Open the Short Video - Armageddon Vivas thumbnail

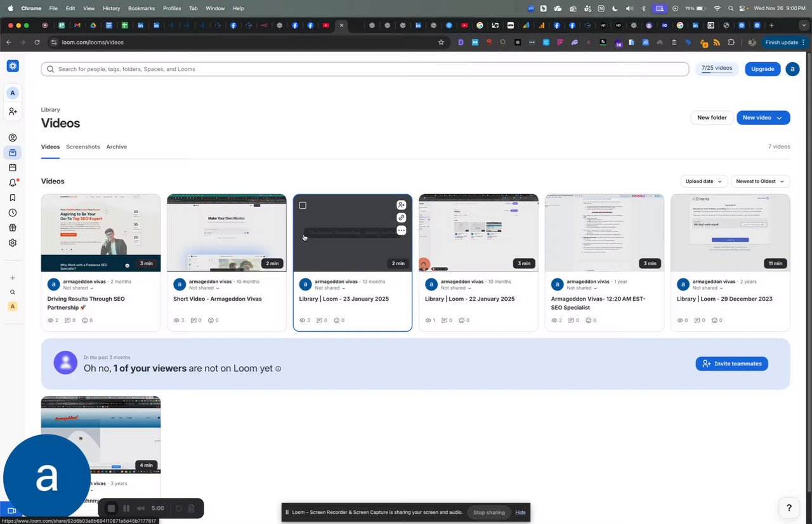[x=226, y=233]
